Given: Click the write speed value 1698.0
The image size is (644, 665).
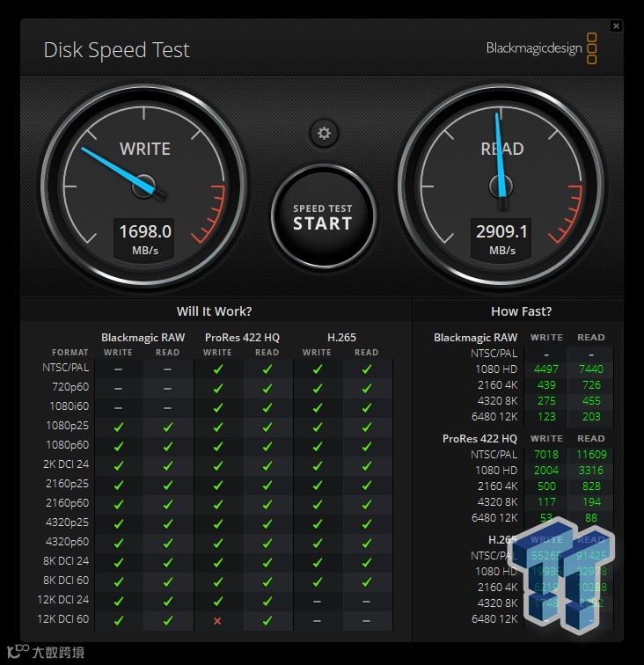Looking at the screenshot, I should (145, 231).
